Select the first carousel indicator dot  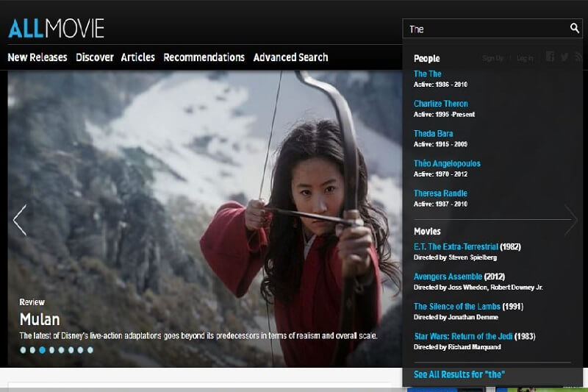[23, 350]
